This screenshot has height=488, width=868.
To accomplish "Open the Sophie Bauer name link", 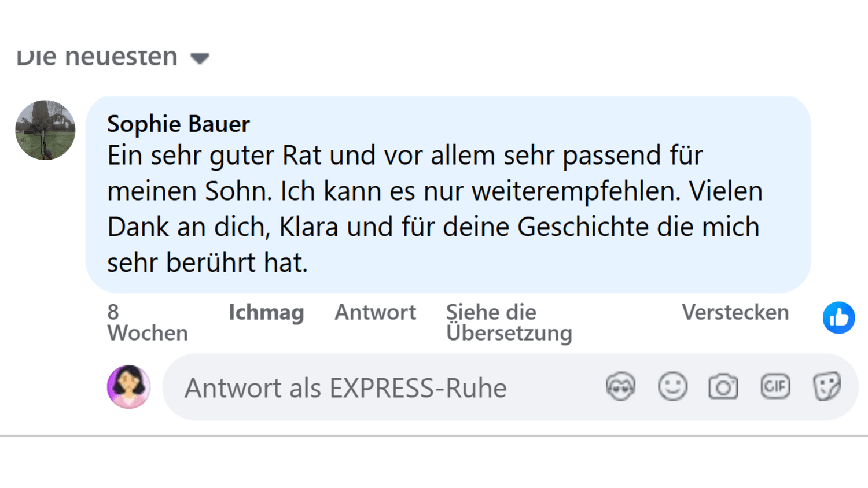I will coord(178,124).
